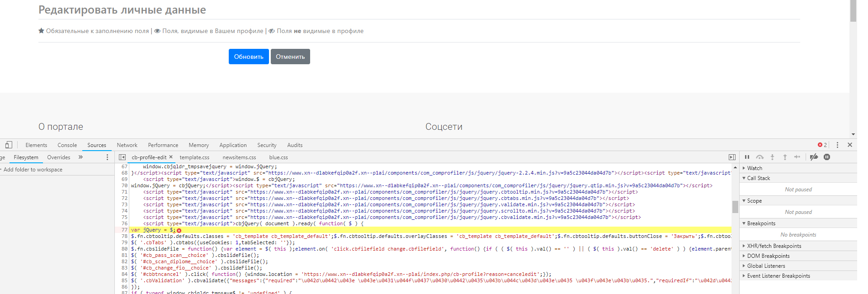Screen dimensions: 868x294
Task: Open the newsitems.css file tab
Action: 239,157
